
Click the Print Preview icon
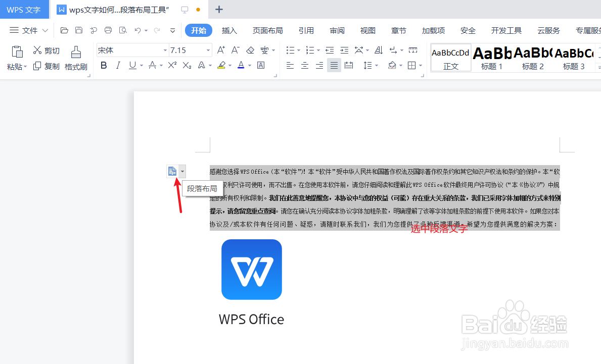point(123,30)
